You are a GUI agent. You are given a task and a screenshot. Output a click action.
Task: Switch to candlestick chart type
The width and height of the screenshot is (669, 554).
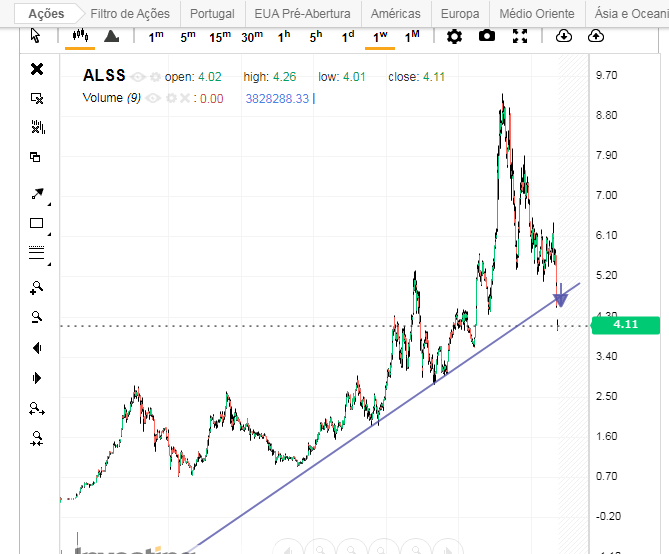tap(80, 35)
